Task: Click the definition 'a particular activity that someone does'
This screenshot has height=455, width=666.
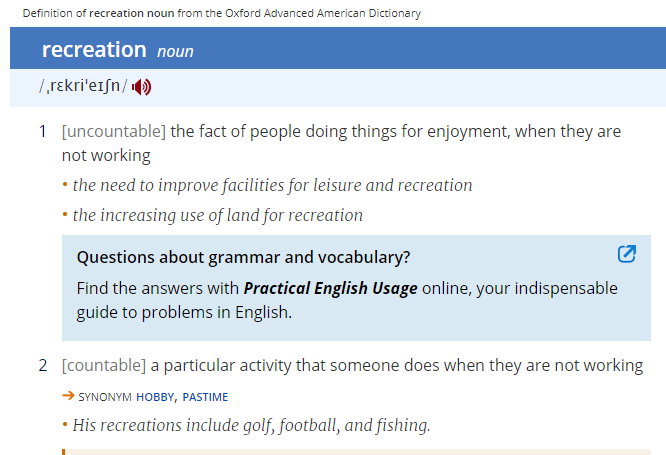Action: pyautogui.click(x=397, y=365)
